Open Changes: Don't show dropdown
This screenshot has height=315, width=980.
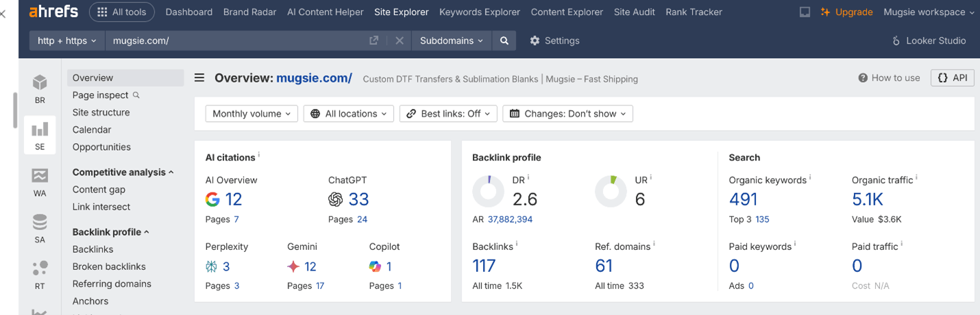click(567, 114)
